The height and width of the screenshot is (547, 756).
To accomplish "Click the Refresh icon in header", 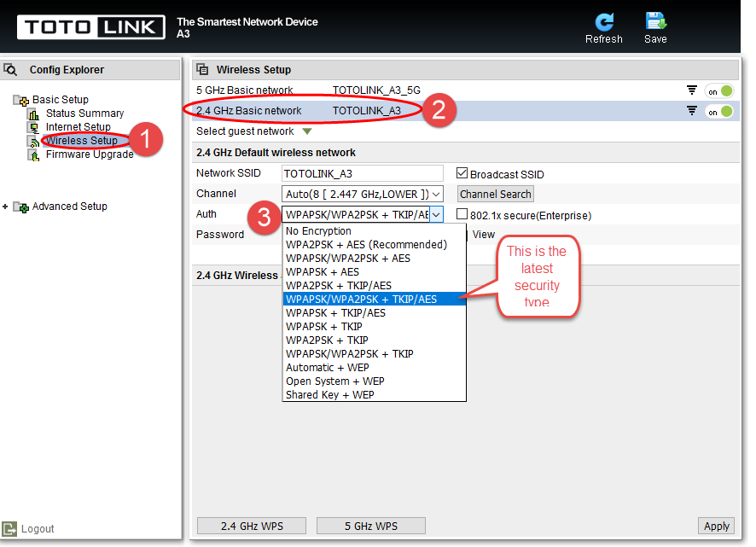I will pos(603,21).
